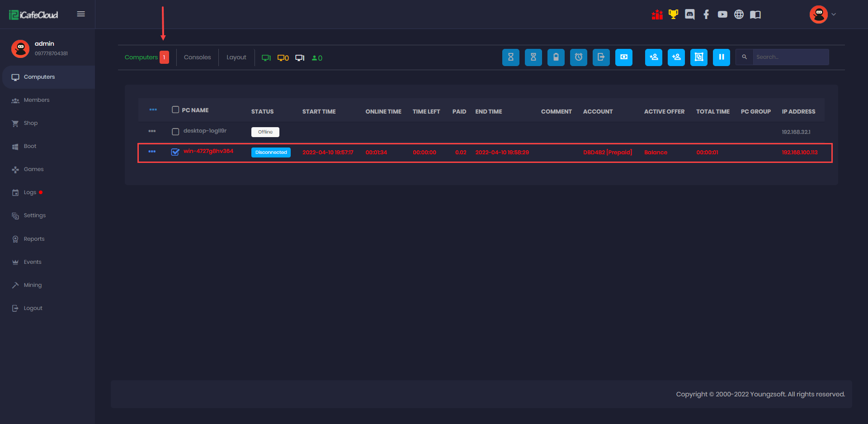Open Members in the sidebar

point(37,100)
